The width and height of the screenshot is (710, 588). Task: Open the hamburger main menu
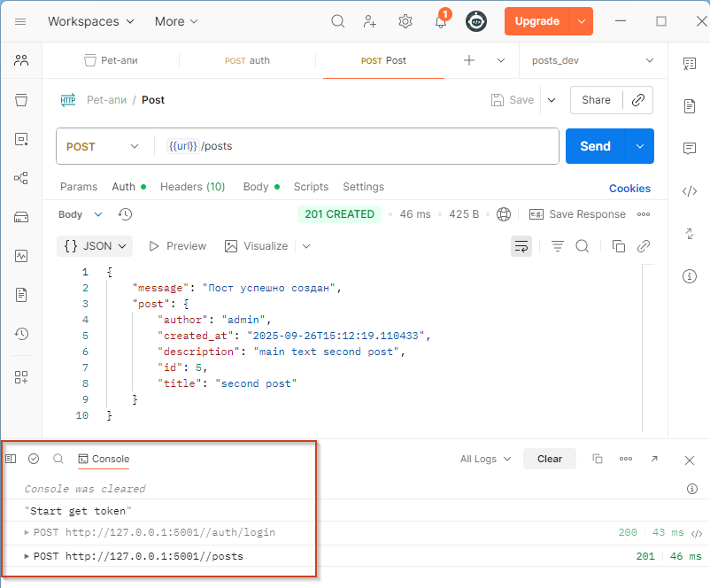[20, 22]
